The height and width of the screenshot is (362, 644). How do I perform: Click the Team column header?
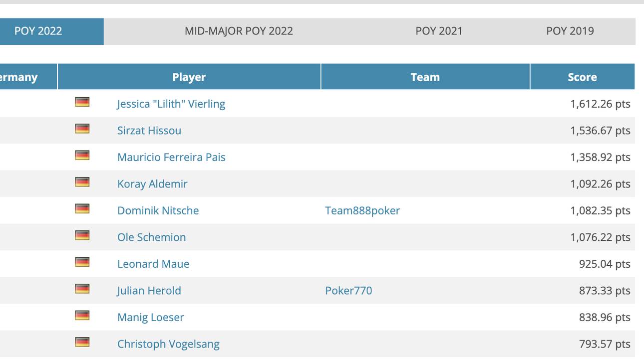(425, 77)
